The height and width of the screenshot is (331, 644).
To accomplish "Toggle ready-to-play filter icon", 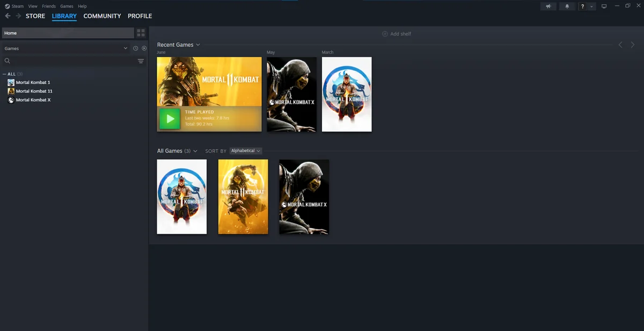I will pyautogui.click(x=144, y=48).
